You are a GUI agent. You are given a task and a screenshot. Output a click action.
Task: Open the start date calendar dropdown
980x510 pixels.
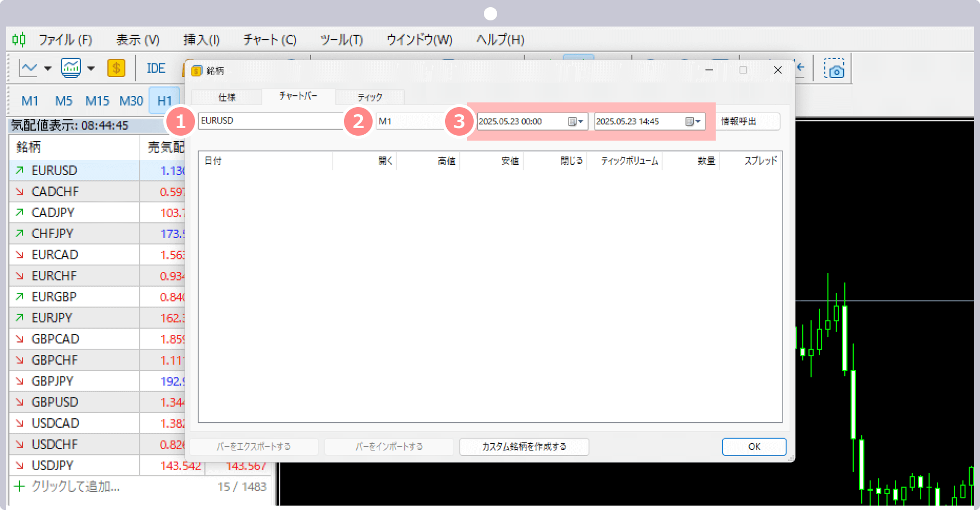[576, 121]
